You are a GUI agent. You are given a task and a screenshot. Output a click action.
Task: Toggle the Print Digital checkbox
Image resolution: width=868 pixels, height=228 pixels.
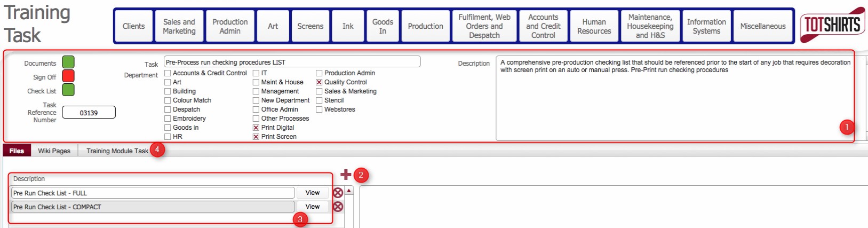pyautogui.click(x=256, y=128)
